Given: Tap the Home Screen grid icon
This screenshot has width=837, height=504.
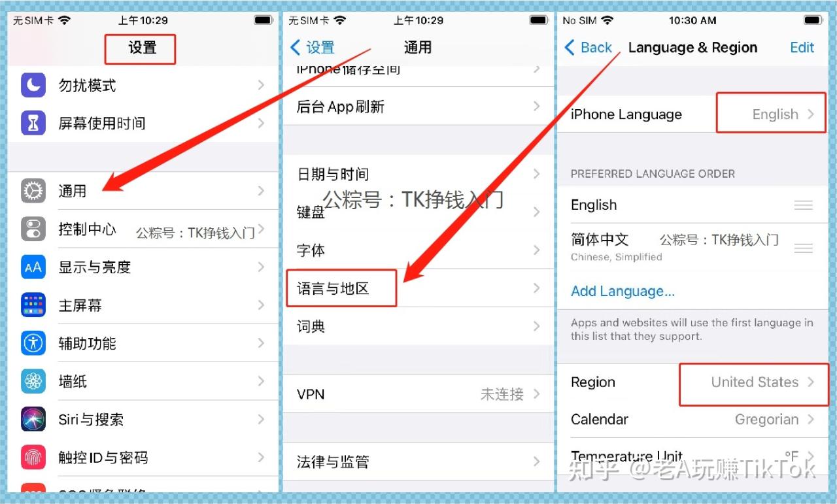Looking at the screenshot, I should click(33, 305).
